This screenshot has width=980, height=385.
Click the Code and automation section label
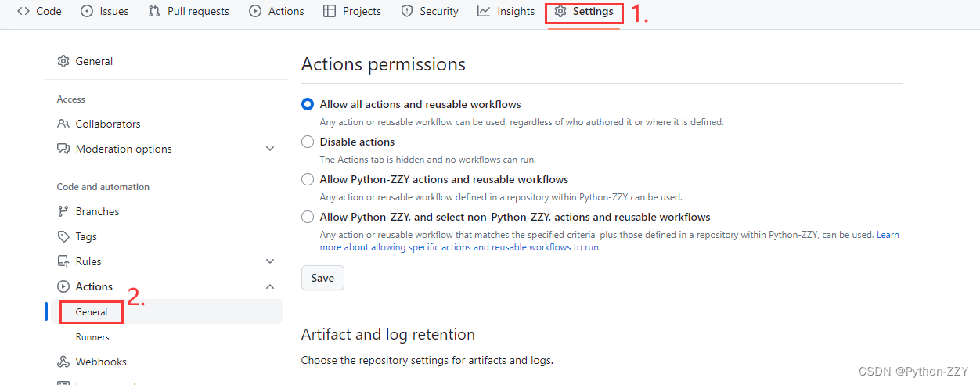[103, 187]
